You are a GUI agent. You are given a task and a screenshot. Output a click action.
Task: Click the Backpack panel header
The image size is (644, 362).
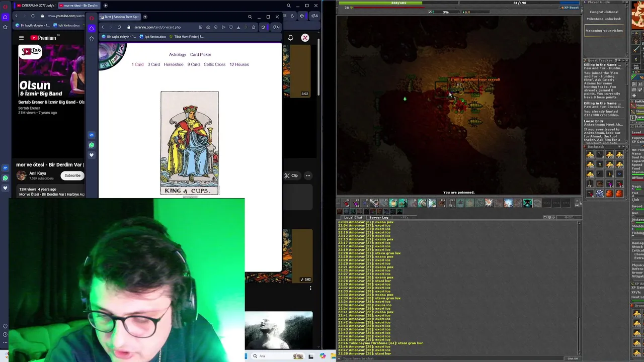tap(606, 147)
